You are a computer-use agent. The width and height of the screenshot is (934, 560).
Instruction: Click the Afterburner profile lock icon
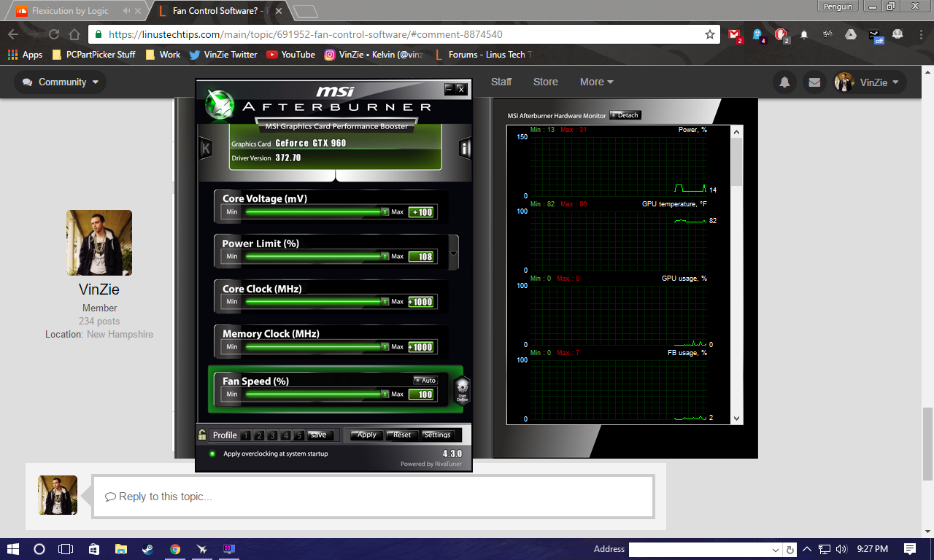click(202, 435)
